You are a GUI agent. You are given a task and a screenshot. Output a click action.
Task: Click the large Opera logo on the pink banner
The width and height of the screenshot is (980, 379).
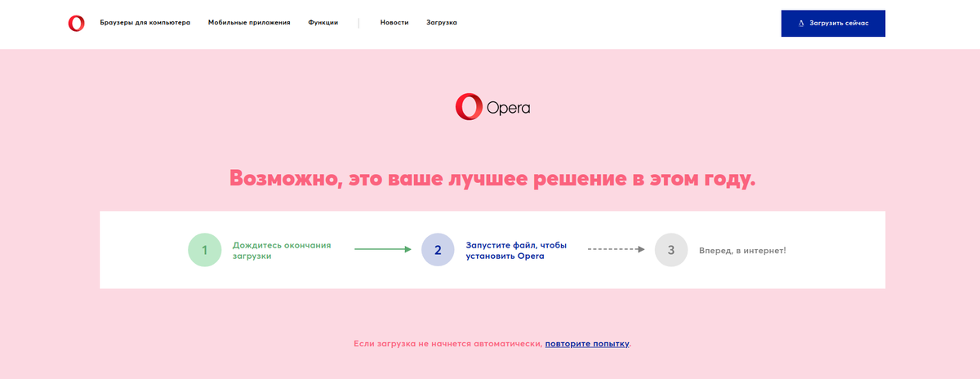[x=493, y=107]
